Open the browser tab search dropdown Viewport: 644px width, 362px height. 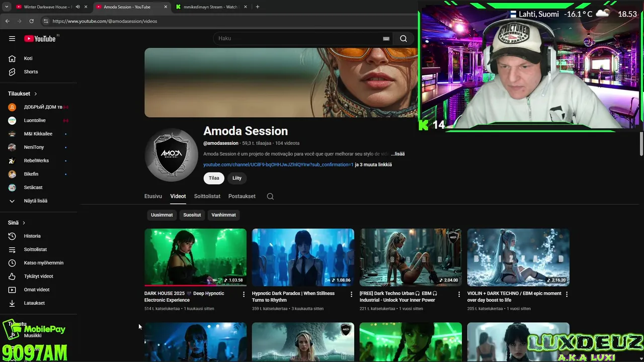click(x=7, y=7)
